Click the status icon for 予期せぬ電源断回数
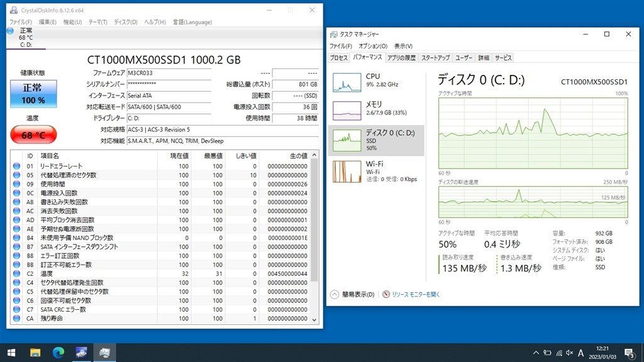Screen dimensions: 644x362 coord(16,229)
